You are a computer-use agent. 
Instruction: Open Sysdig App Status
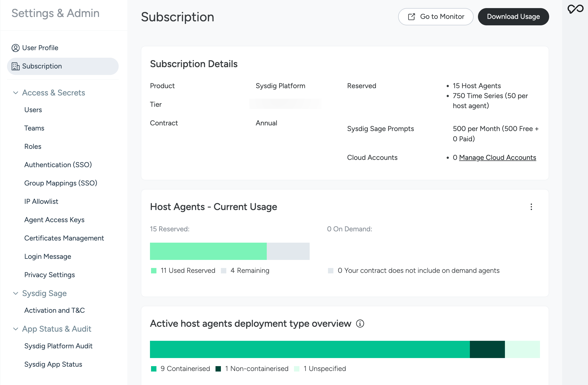coord(53,365)
